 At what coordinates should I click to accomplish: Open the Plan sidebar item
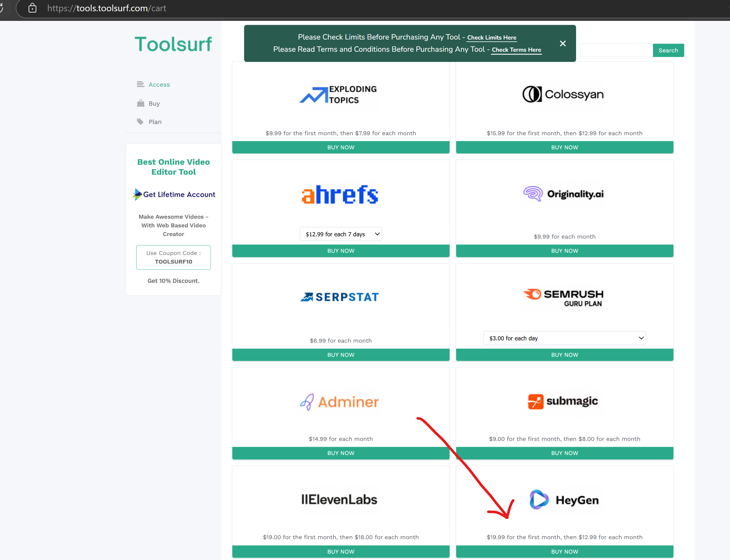click(x=155, y=122)
